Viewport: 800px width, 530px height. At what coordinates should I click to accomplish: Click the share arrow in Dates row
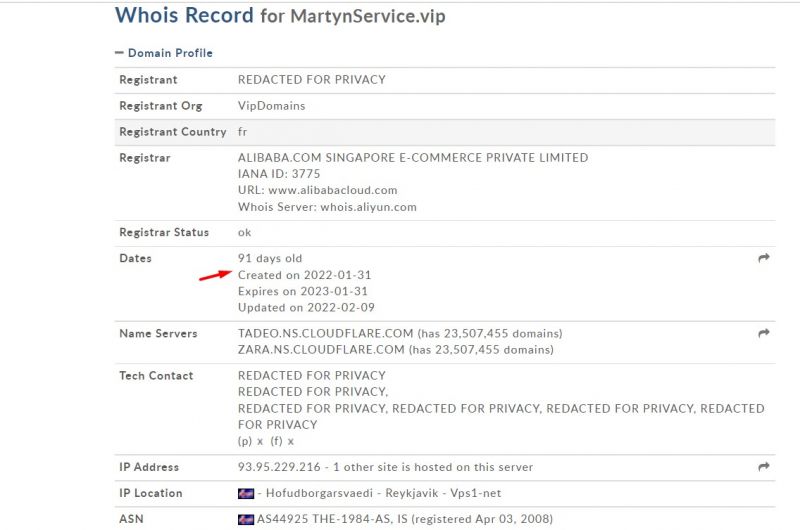point(764,258)
